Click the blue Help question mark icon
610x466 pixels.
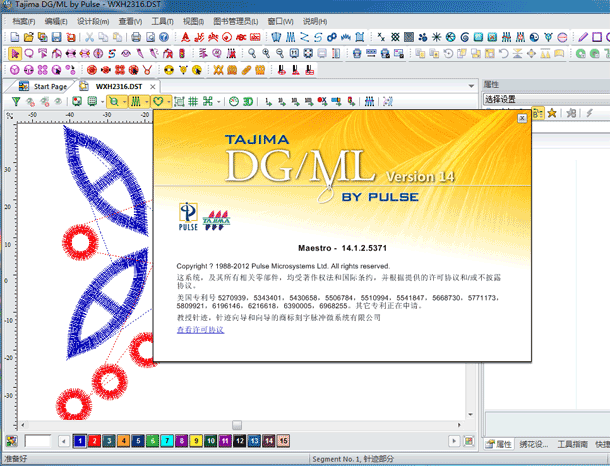point(164,37)
